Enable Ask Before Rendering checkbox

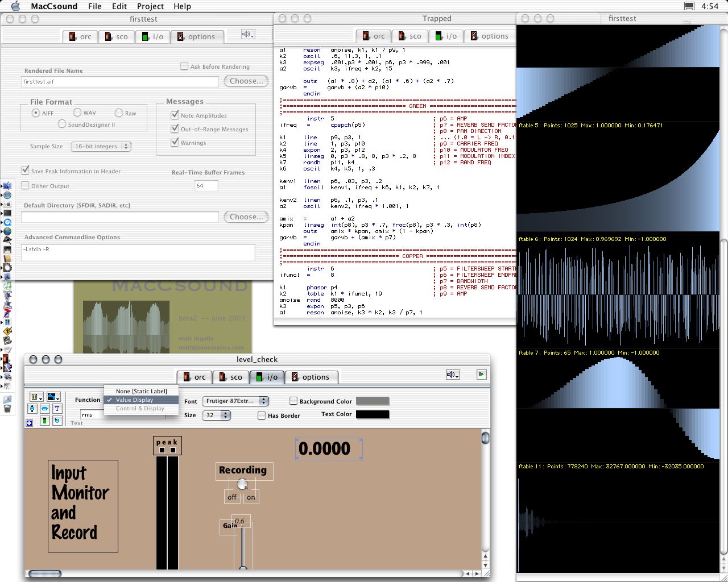184,66
